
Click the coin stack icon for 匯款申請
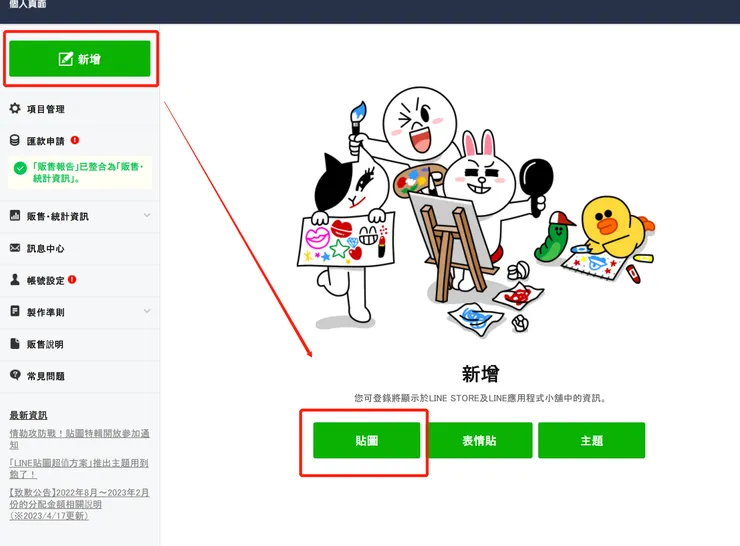tap(15, 140)
